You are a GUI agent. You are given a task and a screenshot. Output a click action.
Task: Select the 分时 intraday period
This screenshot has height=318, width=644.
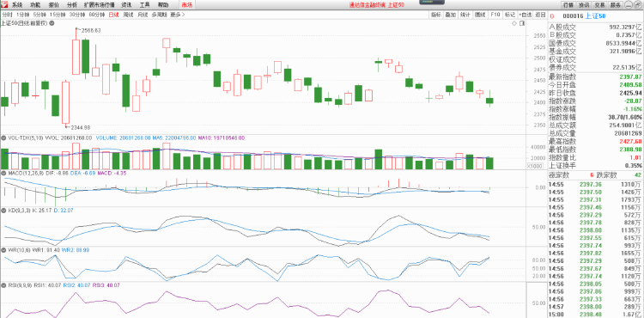7,15
